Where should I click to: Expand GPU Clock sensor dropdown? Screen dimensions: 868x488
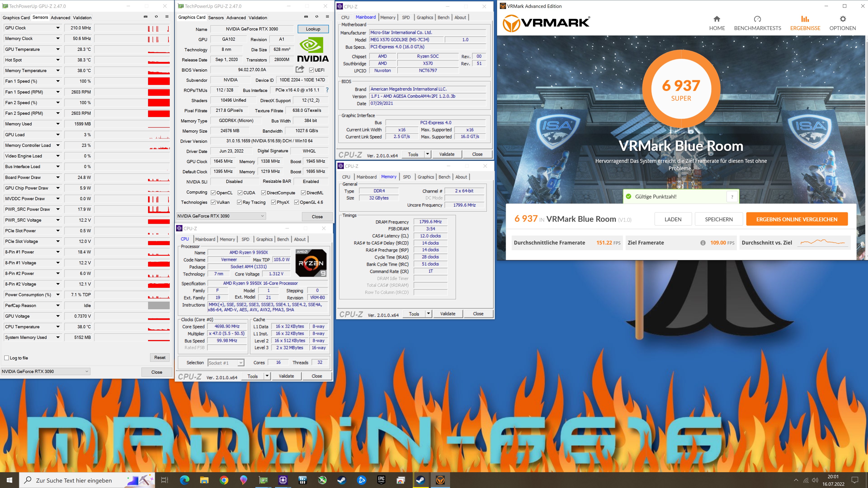[x=58, y=28]
